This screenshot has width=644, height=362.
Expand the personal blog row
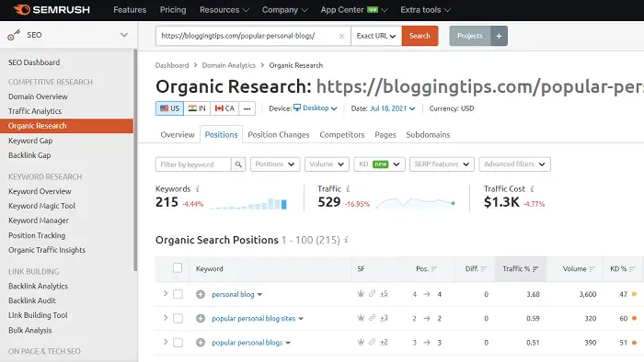point(166,293)
